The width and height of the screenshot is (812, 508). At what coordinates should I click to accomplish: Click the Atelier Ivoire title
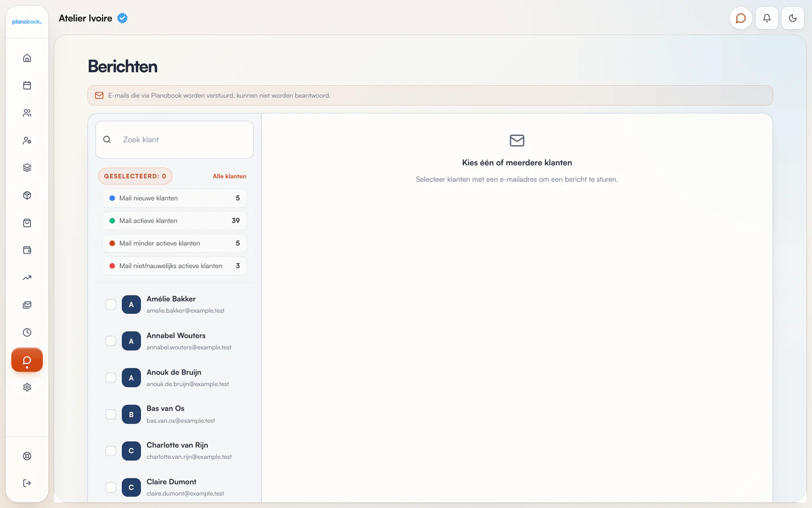point(85,18)
